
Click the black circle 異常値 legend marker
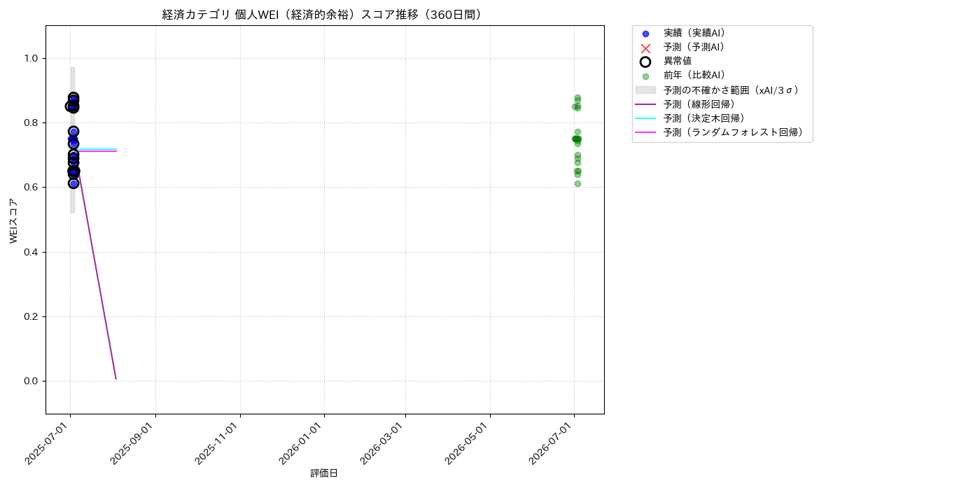tap(645, 62)
